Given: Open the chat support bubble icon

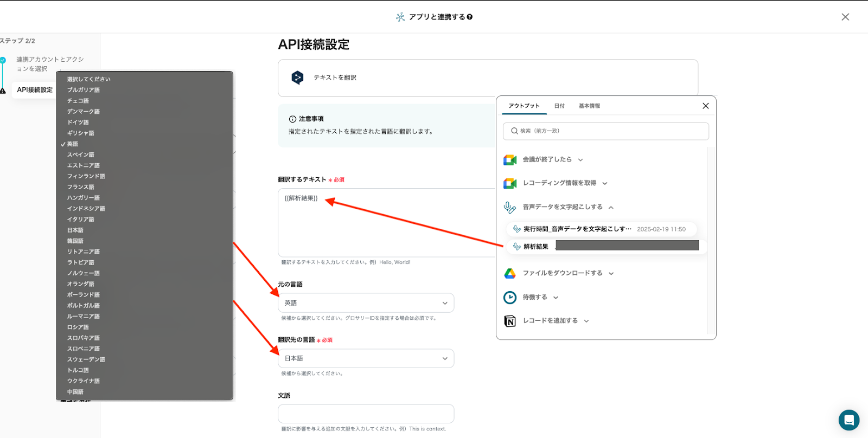Looking at the screenshot, I should click(849, 420).
